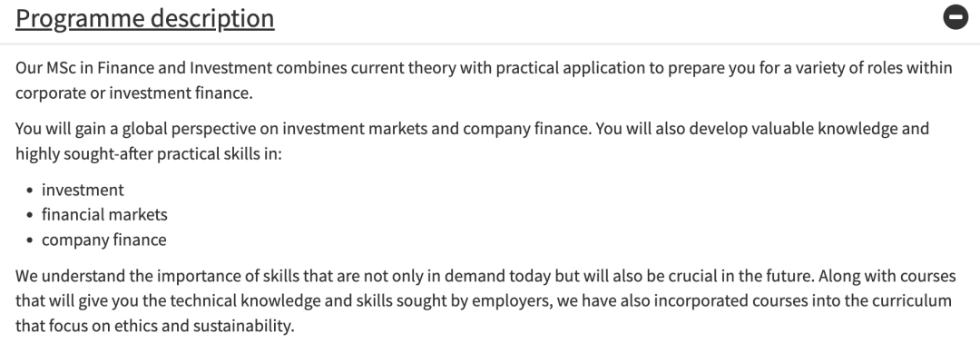Click the paragraph starting 'We understand the importance'
This screenshot has height=343, width=980.
(x=485, y=300)
